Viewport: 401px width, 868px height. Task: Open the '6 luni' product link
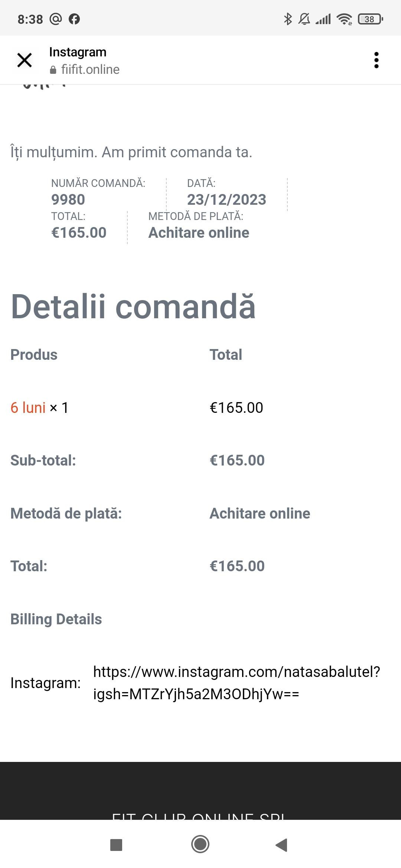pos(28,408)
